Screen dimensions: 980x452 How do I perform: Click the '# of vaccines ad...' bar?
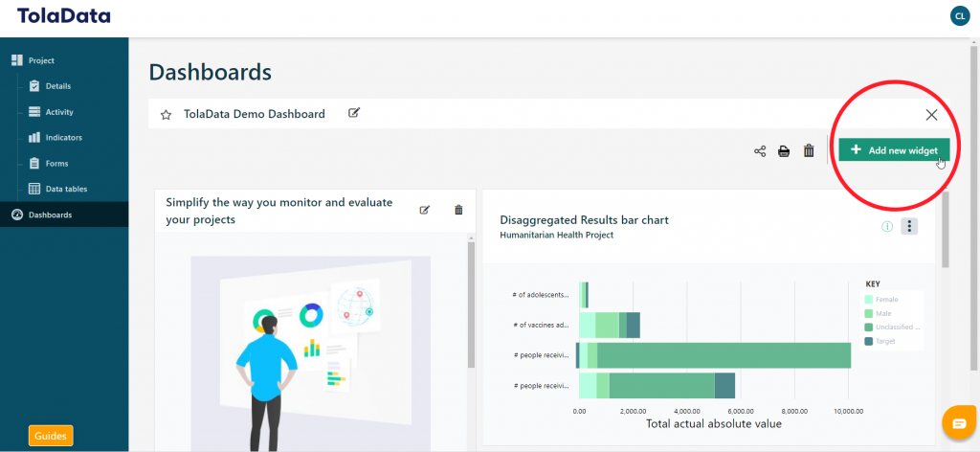point(610,325)
